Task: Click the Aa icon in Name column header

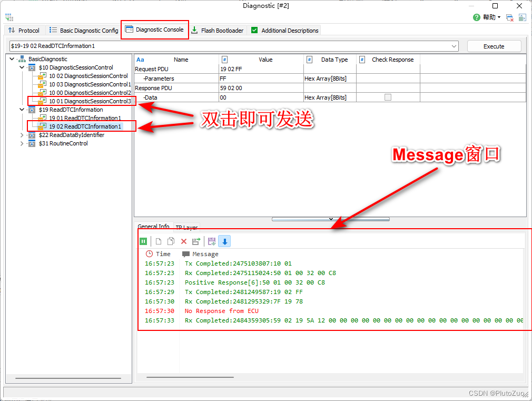Action: [140, 60]
